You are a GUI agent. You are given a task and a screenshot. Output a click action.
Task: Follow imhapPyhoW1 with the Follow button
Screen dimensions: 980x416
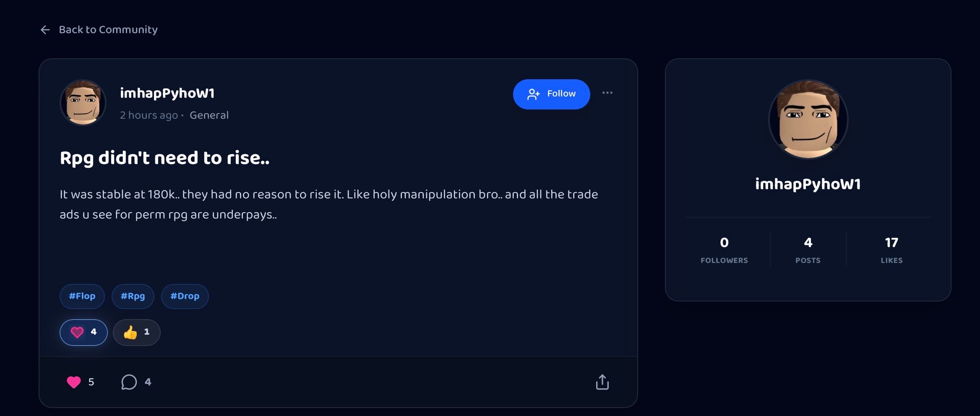tap(551, 94)
